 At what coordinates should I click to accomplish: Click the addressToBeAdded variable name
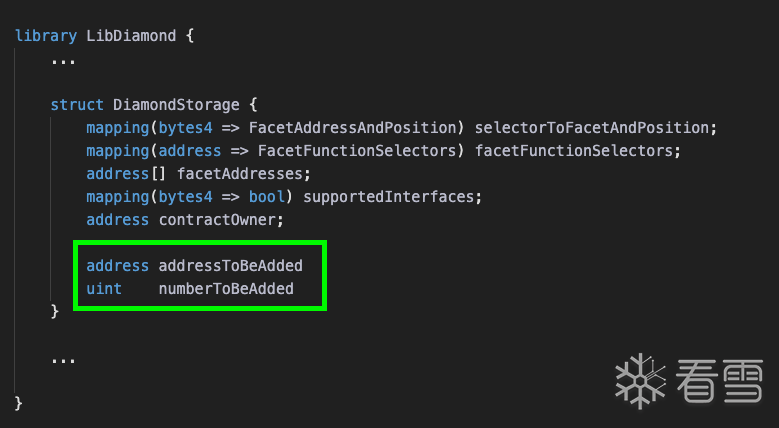pyautogui.click(x=230, y=266)
